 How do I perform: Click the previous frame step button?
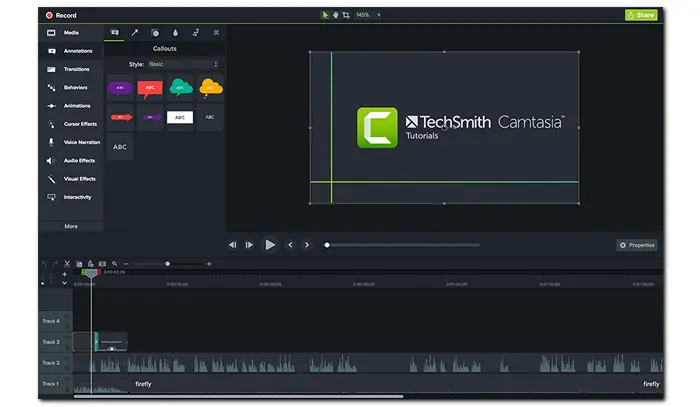pos(233,245)
